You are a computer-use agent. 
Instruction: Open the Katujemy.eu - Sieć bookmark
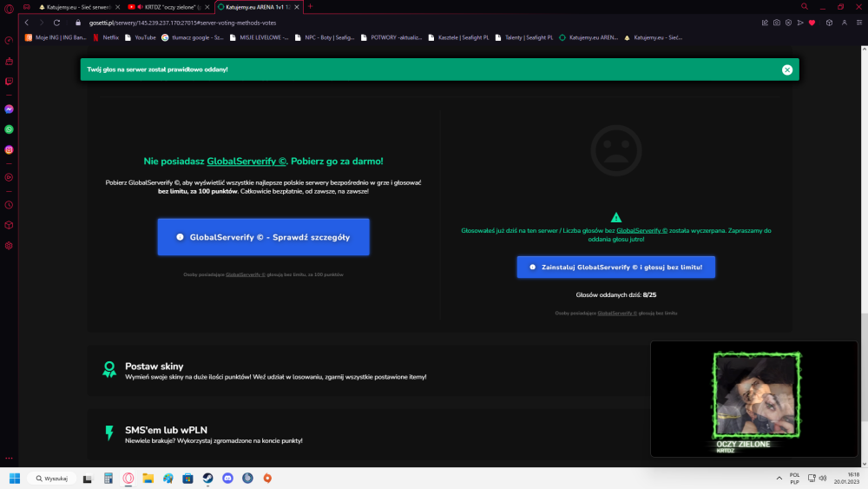pos(653,37)
